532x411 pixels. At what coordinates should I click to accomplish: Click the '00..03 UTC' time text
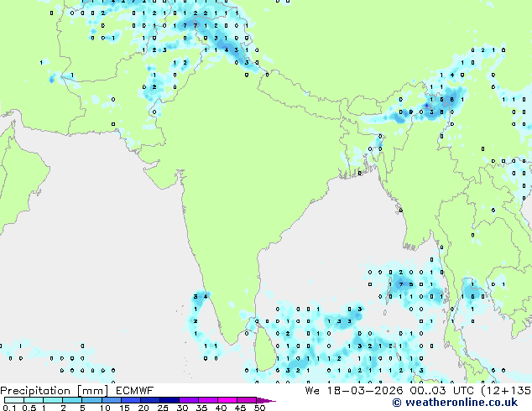(442, 391)
